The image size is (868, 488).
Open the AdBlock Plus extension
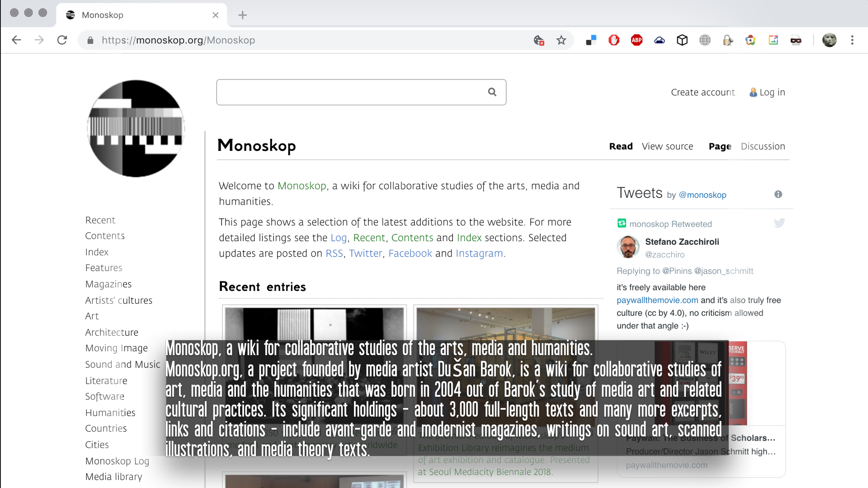click(637, 40)
